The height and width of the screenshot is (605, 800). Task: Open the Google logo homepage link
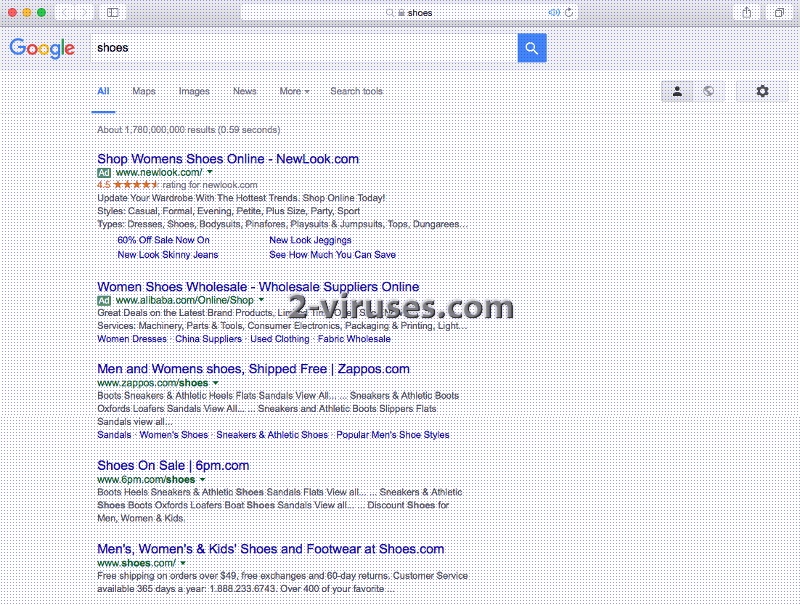42,48
